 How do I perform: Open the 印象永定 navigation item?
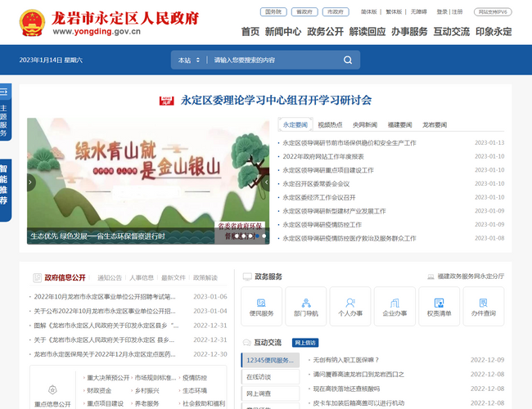(494, 32)
